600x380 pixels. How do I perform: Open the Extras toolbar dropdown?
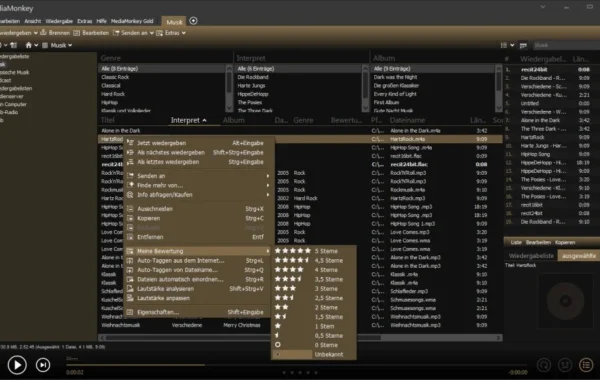click(x=184, y=33)
